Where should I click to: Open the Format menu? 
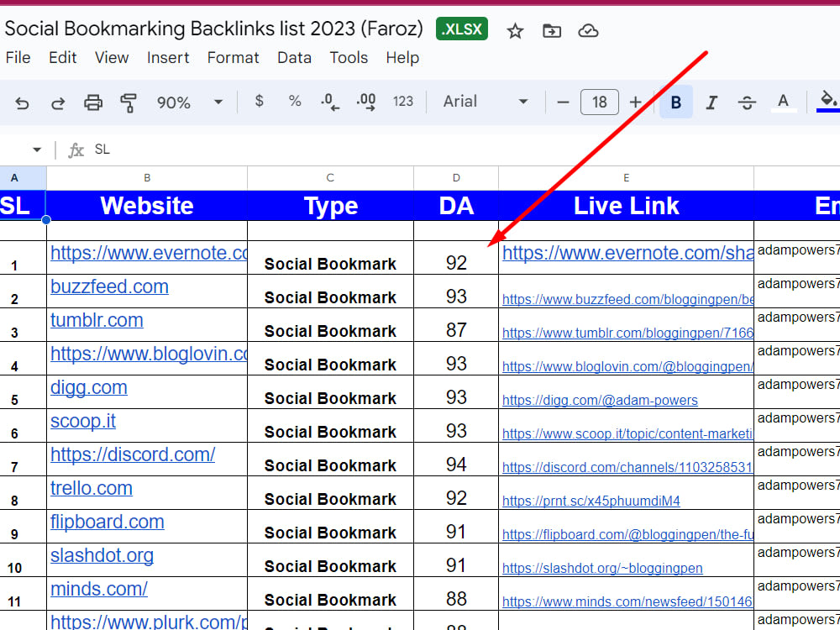coord(233,57)
